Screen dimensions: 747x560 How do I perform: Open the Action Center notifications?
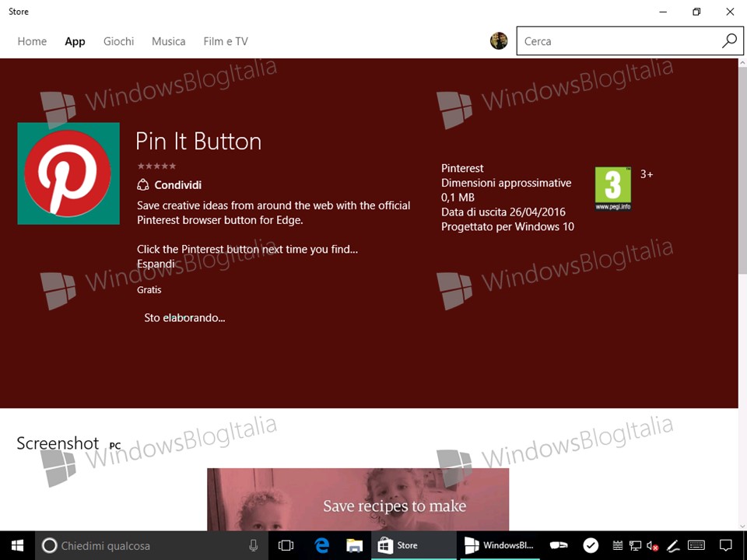[x=725, y=546]
